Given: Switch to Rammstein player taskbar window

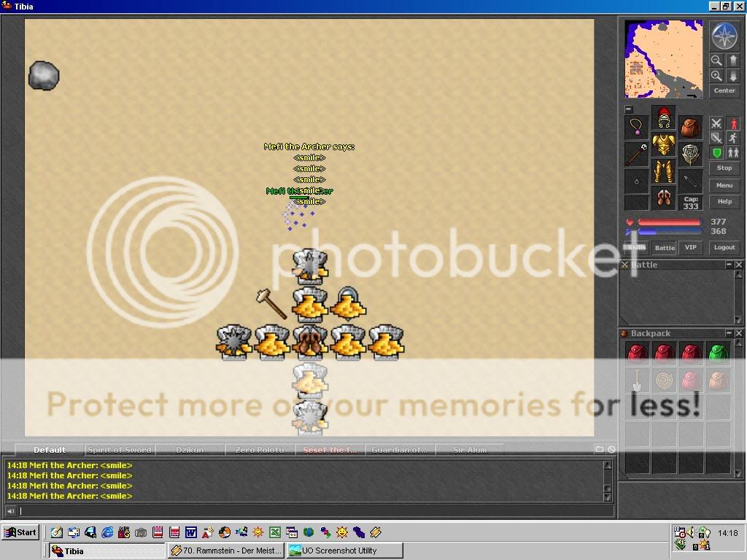Looking at the screenshot, I should pos(226,551).
